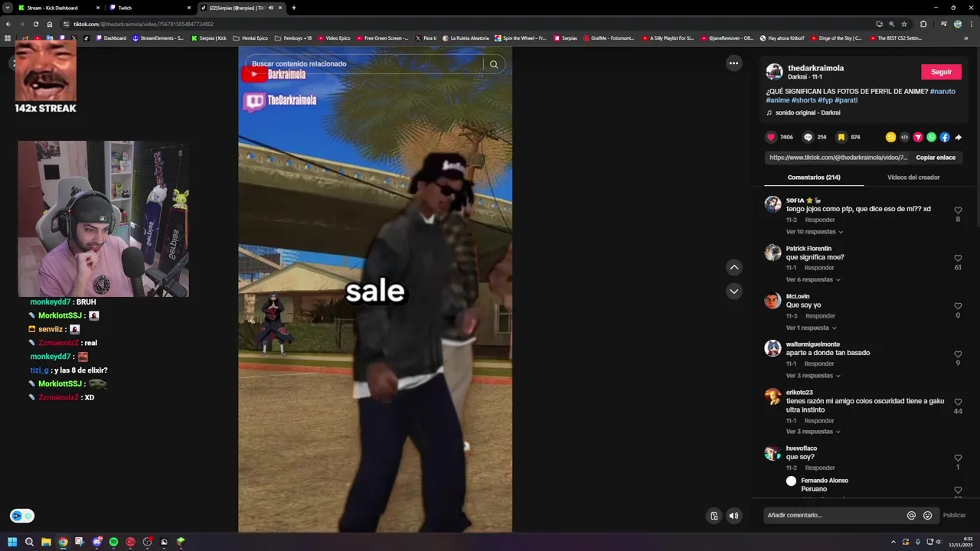Expand 'Ver 1 respuesta' under McLovin
The image size is (980, 551).
coord(811,328)
